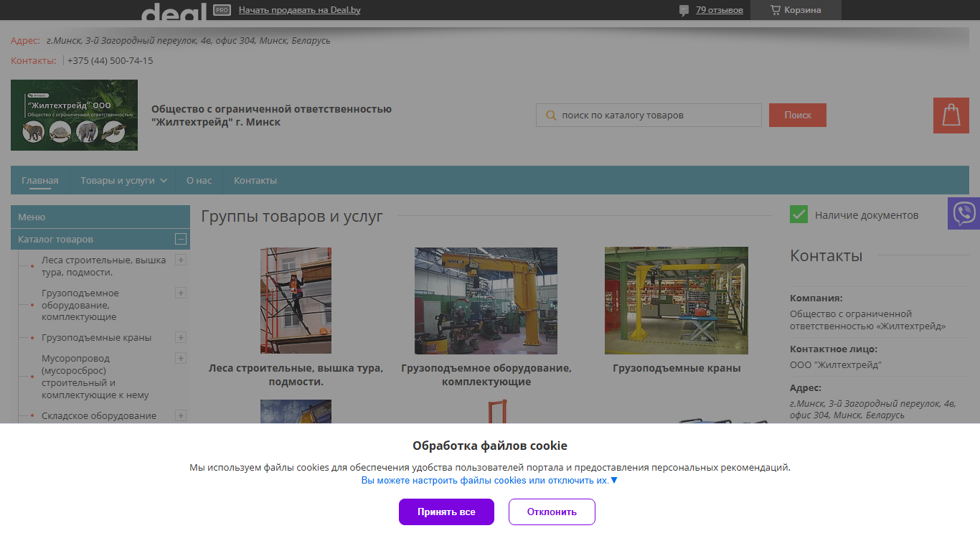Select Грузоподъемное оборудование in sidebar tree
The height and width of the screenshot is (551, 980).
click(x=80, y=305)
